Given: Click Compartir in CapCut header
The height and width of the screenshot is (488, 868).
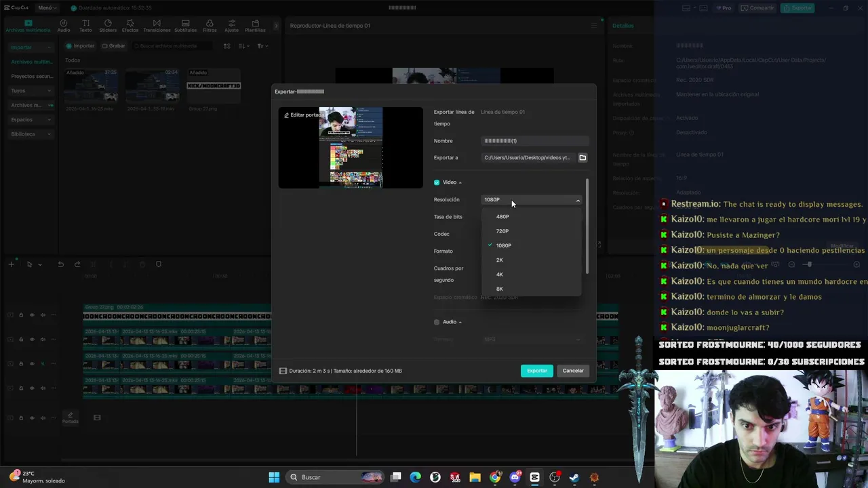Looking at the screenshot, I should [757, 8].
